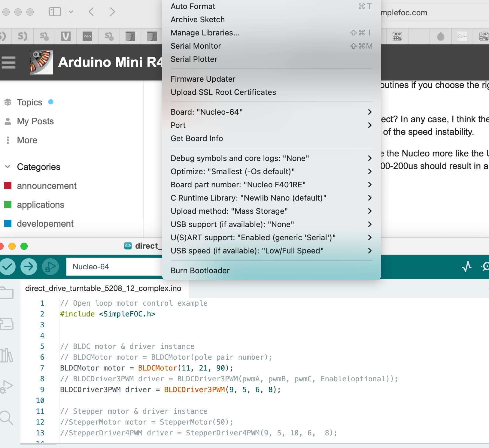This screenshot has height=448, width=489.
Task: Open More link in forum sidebar
Action: (x=27, y=140)
